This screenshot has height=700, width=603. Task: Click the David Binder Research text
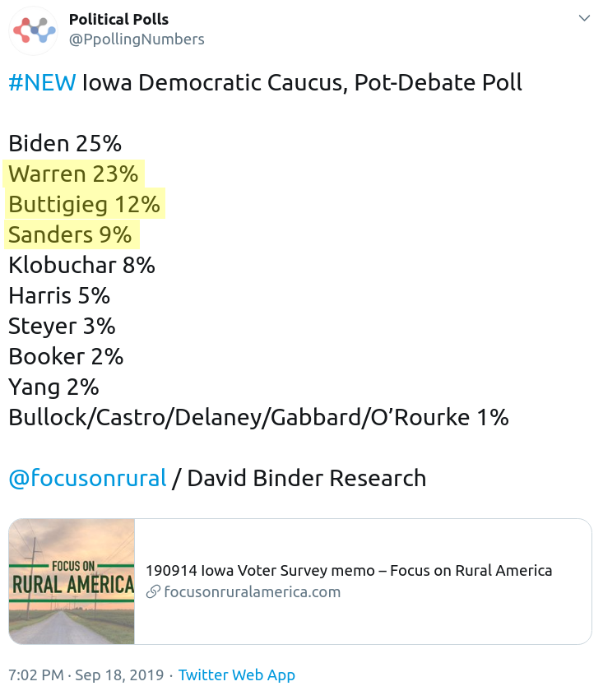pyautogui.click(x=307, y=478)
